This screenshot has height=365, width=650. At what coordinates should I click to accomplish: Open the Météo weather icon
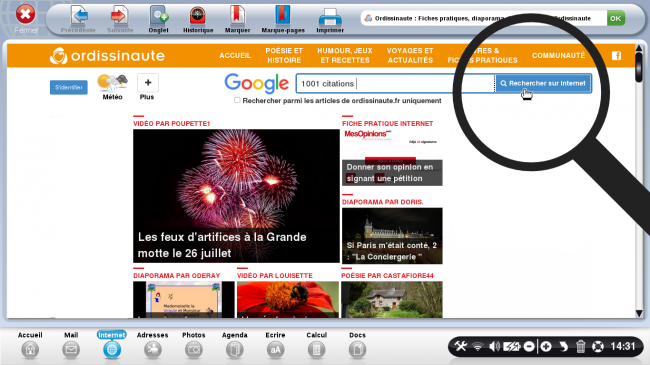tap(112, 83)
